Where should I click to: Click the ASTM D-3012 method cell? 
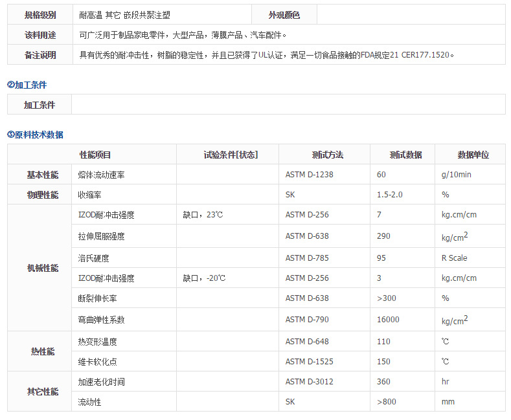click(x=324, y=382)
